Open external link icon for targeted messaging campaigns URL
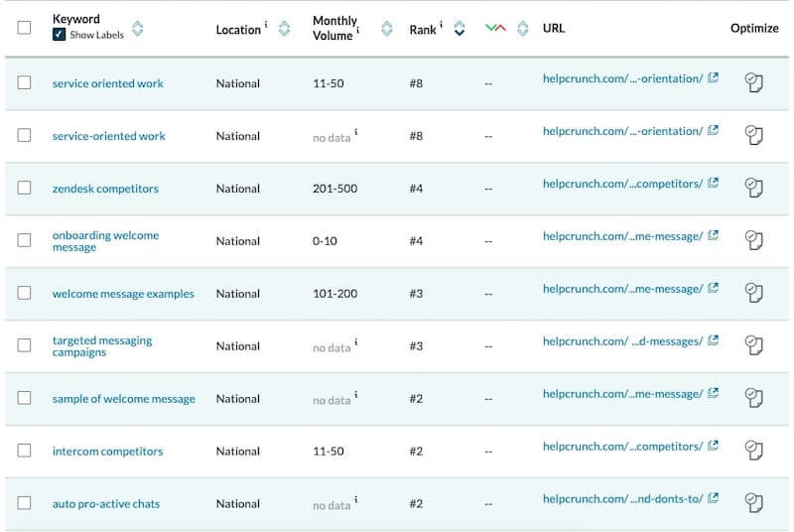This screenshot has width=794, height=532. click(713, 340)
